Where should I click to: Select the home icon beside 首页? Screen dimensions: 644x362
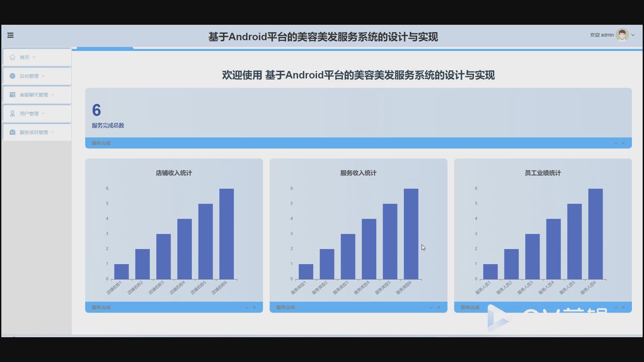(12, 57)
